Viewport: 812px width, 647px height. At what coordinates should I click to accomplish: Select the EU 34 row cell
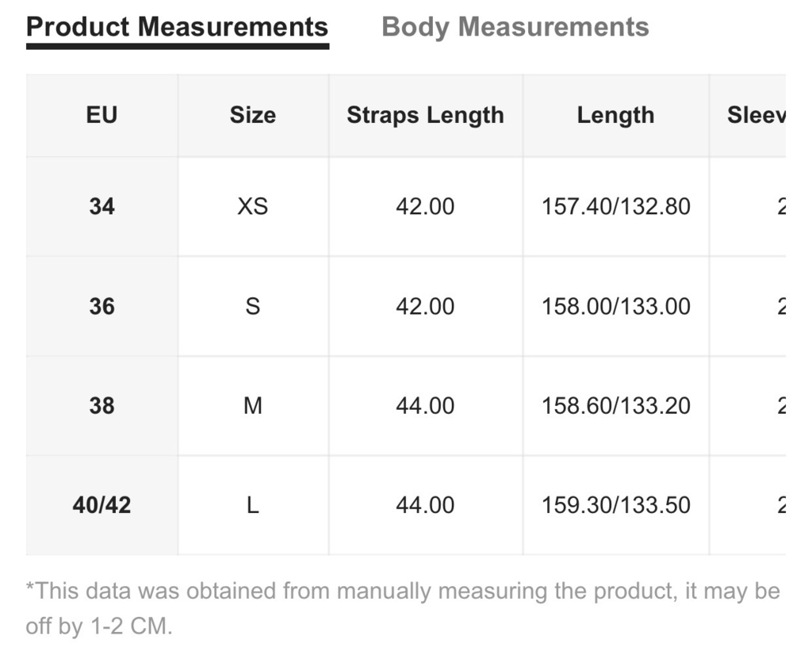click(102, 206)
